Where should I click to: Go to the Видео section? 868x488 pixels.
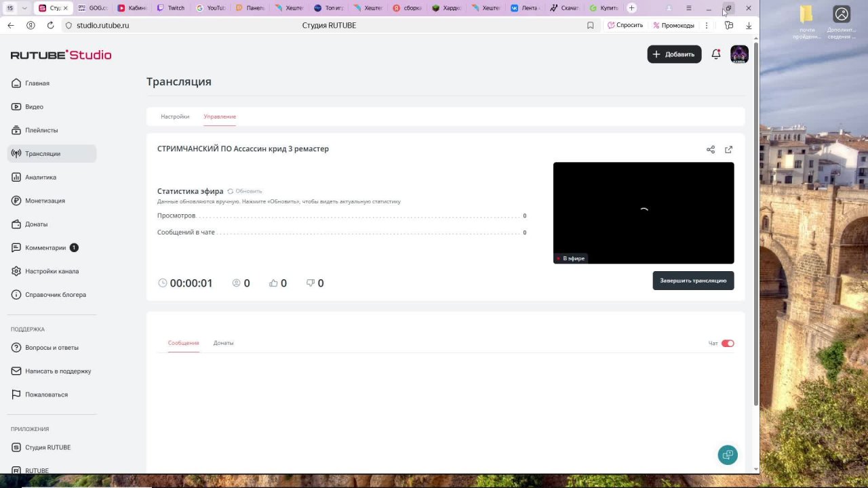52,106
